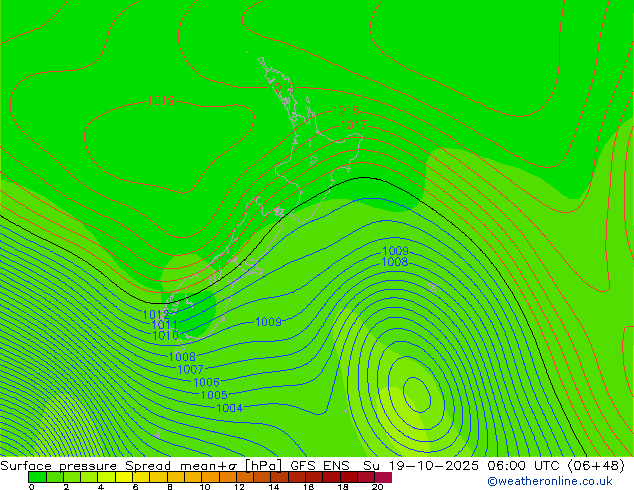Click the dark orange legend swatch starting at 12
The width and height of the screenshot is (634, 490).
[x=245, y=477]
